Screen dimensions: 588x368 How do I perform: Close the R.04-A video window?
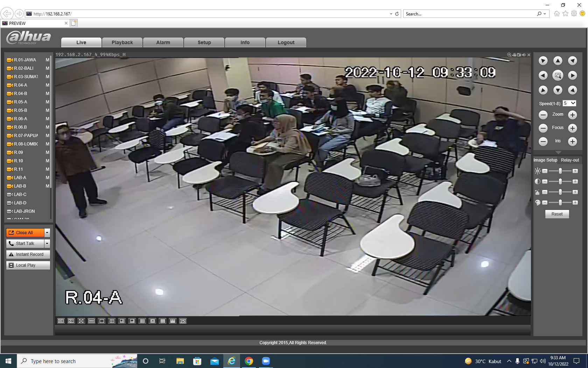tap(529, 55)
